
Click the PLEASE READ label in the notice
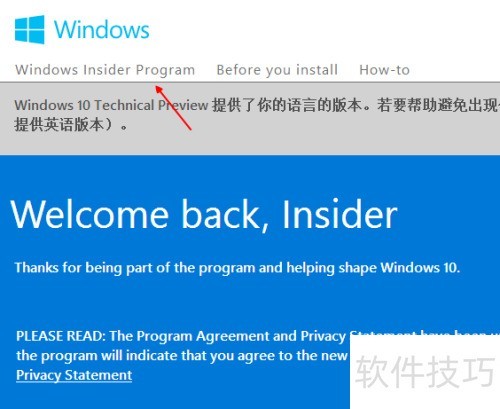60,336
